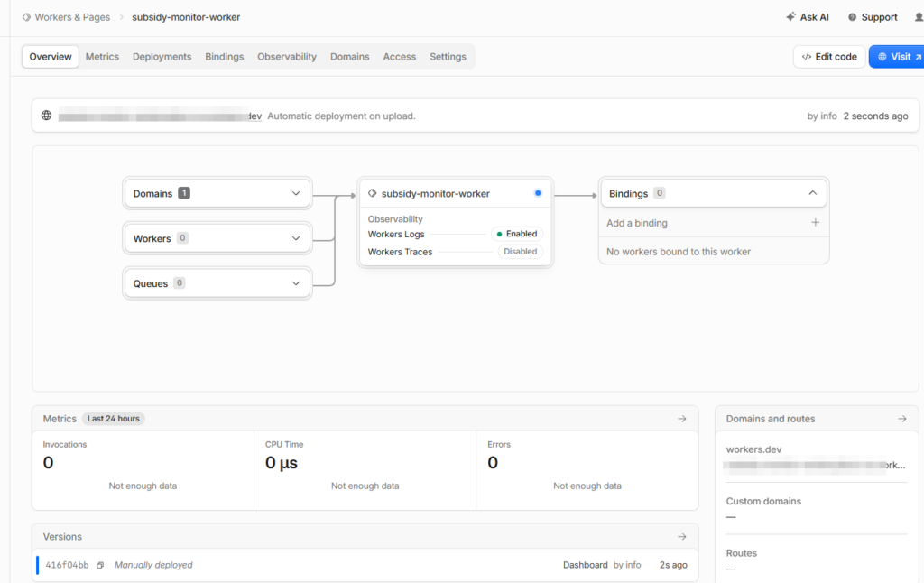Copy version ID 416f04bb with copy icon
The height and width of the screenshot is (583, 924).
(100, 565)
